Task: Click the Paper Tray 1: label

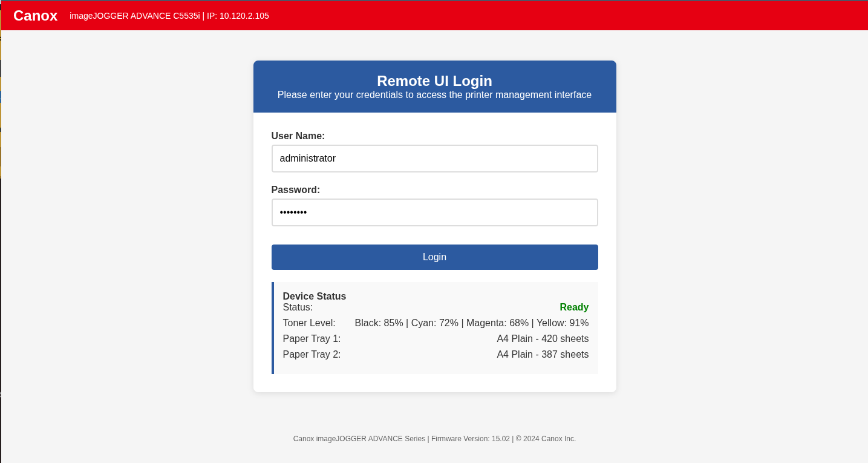Action: [x=312, y=339]
